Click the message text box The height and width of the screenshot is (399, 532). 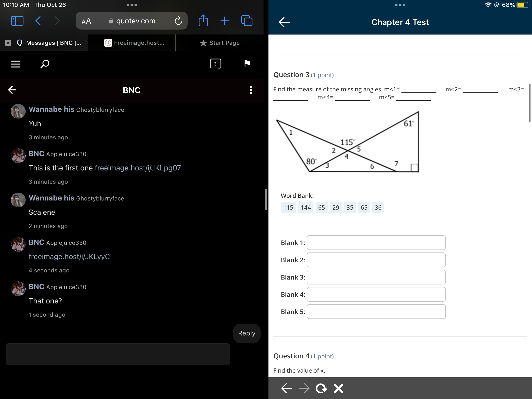[118, 354]
